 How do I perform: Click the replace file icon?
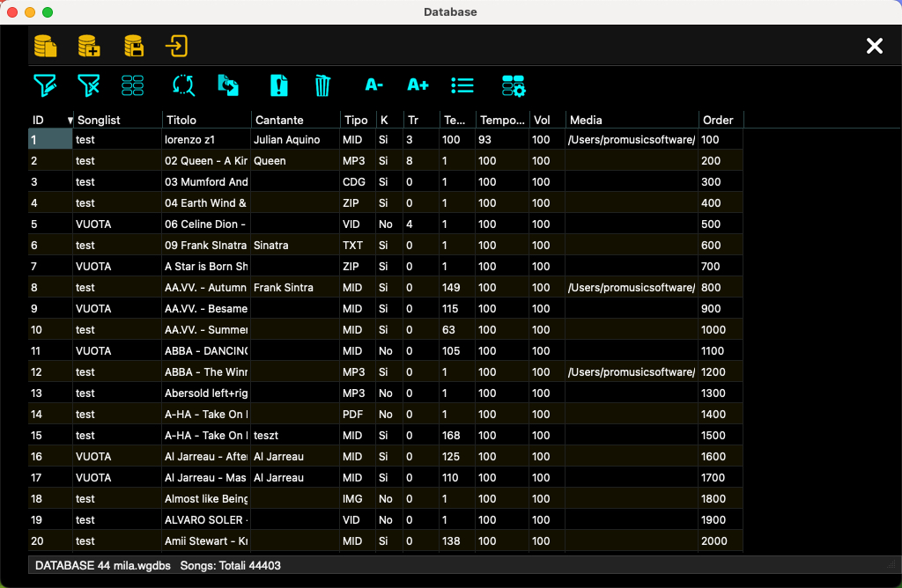[x=228, y=85]
